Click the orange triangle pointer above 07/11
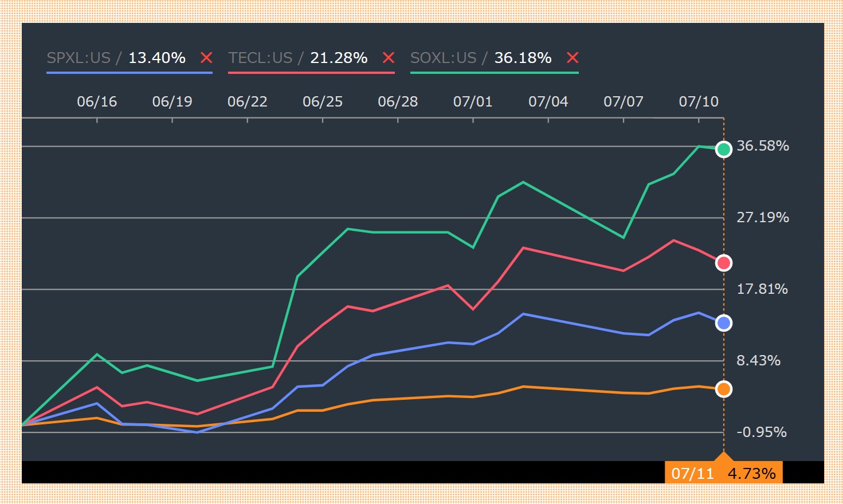The height and width of the screenshot is (504, 843). pos(724,456)
